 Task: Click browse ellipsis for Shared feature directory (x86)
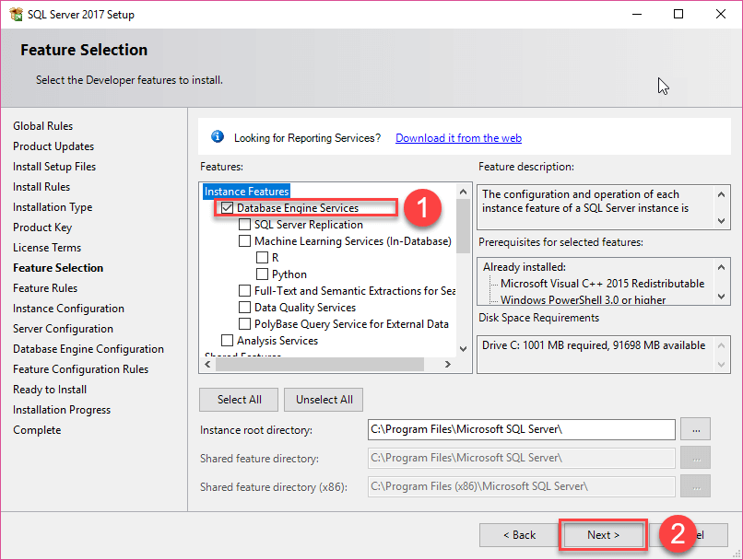[x=695, y=486]
